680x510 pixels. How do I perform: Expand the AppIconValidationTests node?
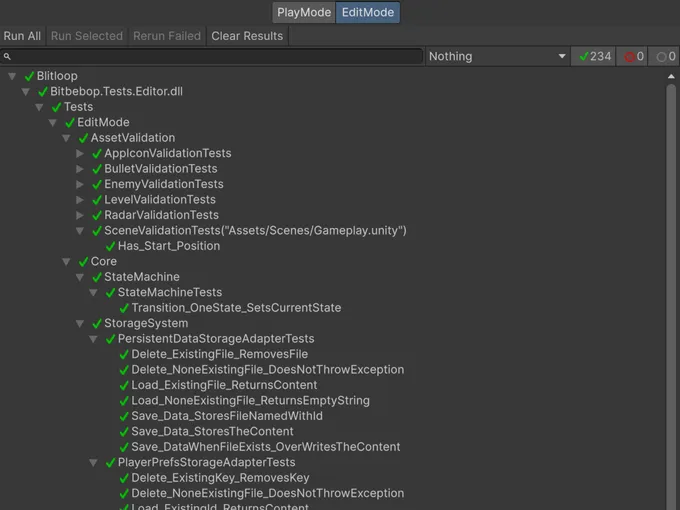80,154
